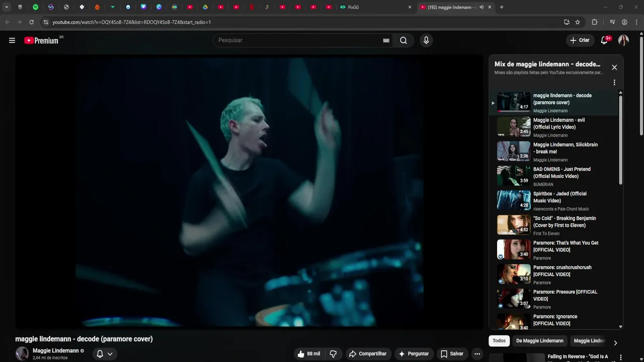Dislike the video

click(333, 354)
